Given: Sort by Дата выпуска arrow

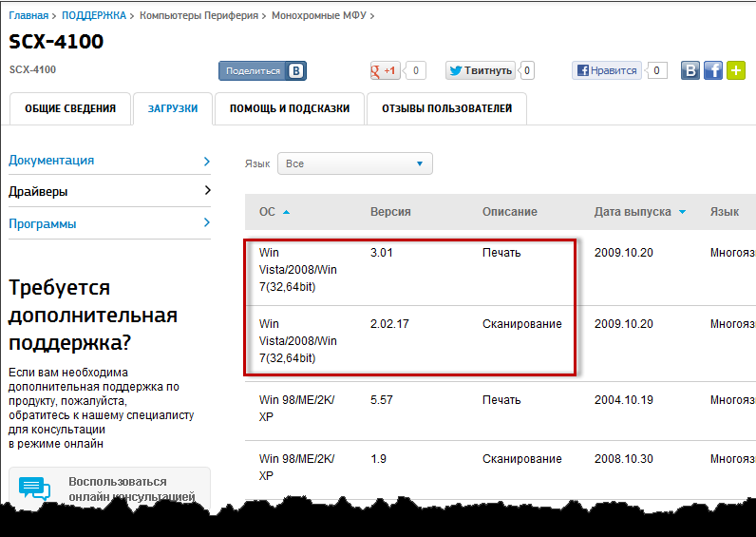Looking at the screenshot, I should (x=682, y=212).
